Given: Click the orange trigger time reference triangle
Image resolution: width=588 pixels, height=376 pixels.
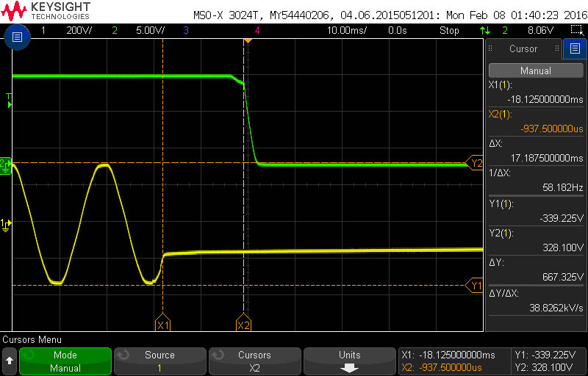Looking at the screenshot, I should [x=248, y=40].
